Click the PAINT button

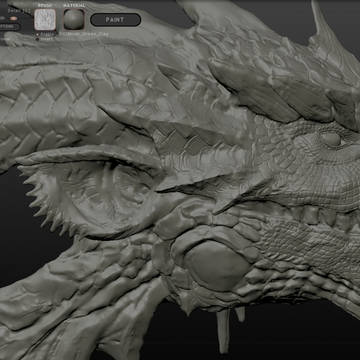point(115,20)
